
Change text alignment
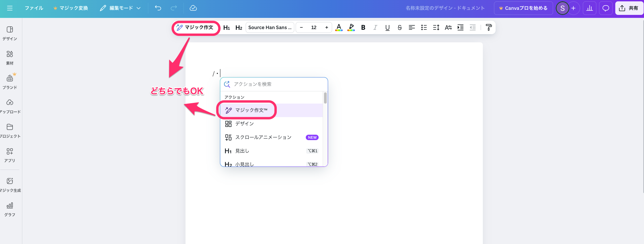click(x=412, y=27)
